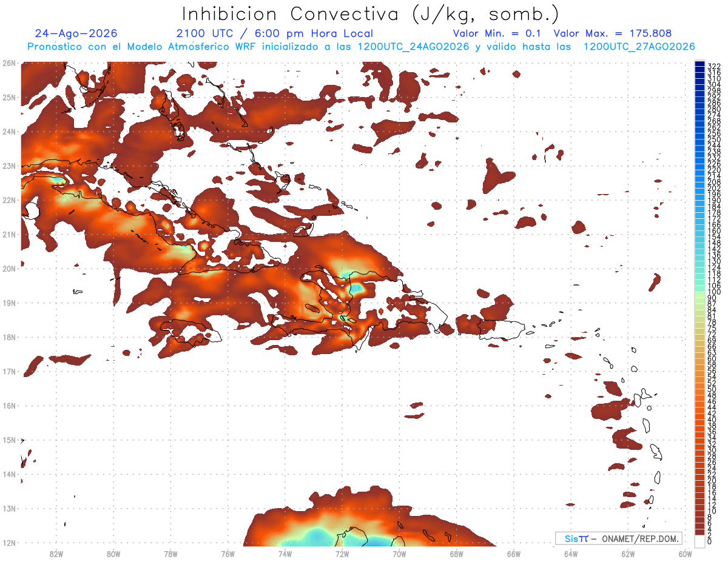The width and height of the screenshot is (728, 562).
Task: Click the "17N" latitude label
Action: [x=8, y=371]
